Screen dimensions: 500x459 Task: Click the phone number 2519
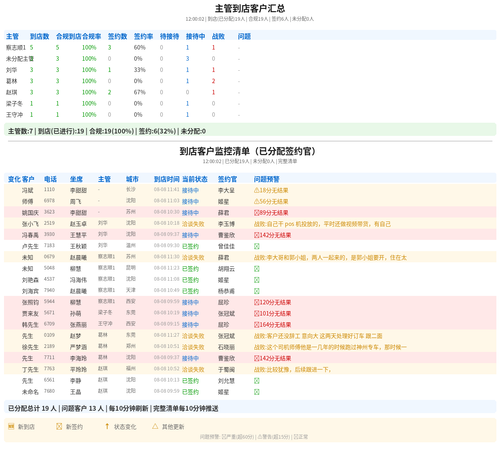(49, 223)
